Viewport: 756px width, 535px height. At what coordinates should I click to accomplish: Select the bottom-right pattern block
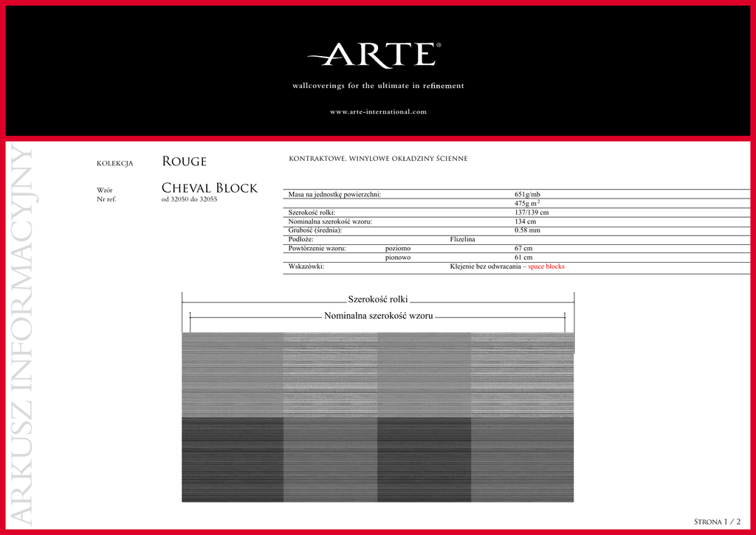click(x=522, y=459)
